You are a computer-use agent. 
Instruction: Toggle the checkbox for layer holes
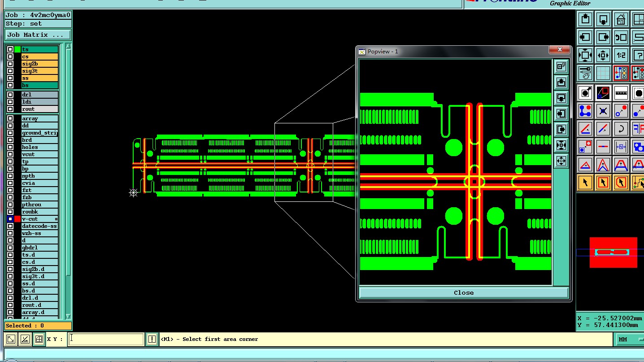[10, 147]
